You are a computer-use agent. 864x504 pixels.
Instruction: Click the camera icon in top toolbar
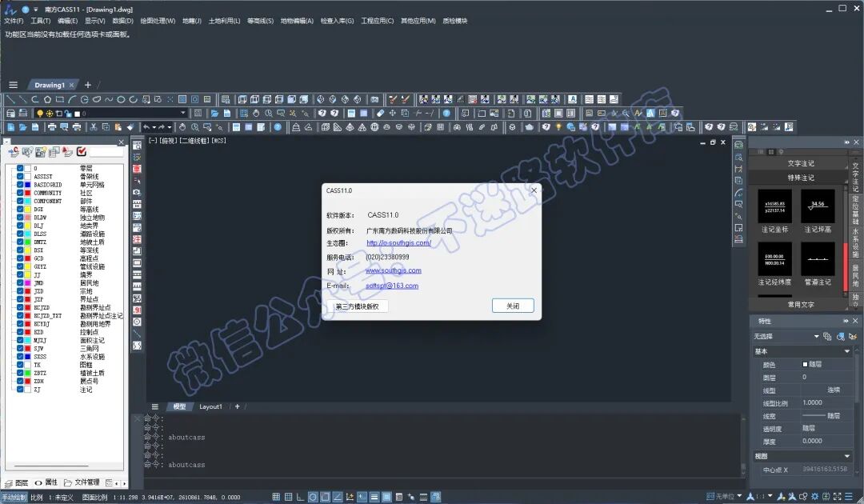[374, 100]
